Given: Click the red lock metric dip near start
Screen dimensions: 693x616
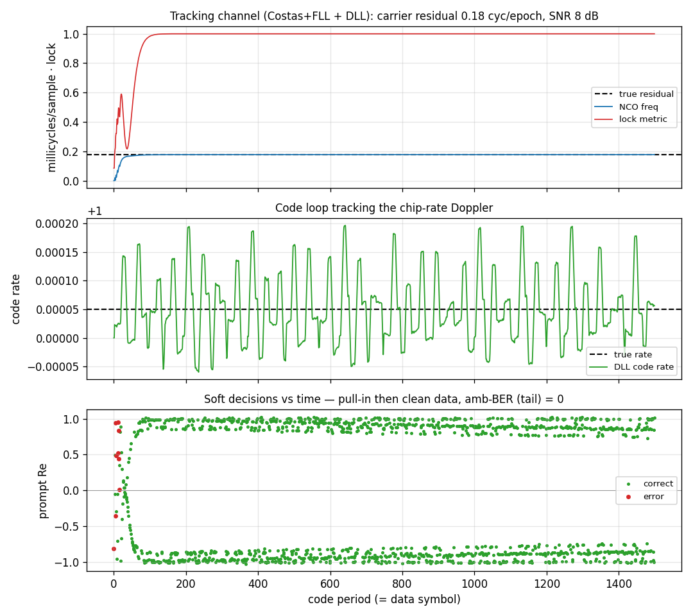Looking at the screenshot, I should coord(127,148).
